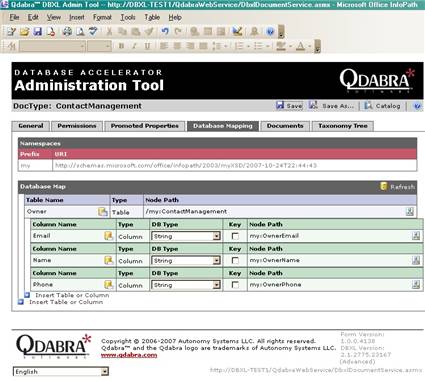The image size is (425, 382).
Task: Click node picker icon for my:OwnerEmail path
Action: (416, 236)
